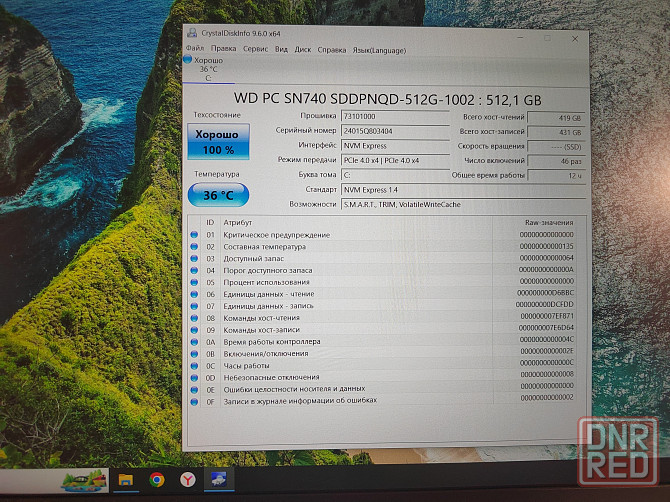Open the Сервис menu
This screenshot has width=670, height=502.
tap(256, 49)
